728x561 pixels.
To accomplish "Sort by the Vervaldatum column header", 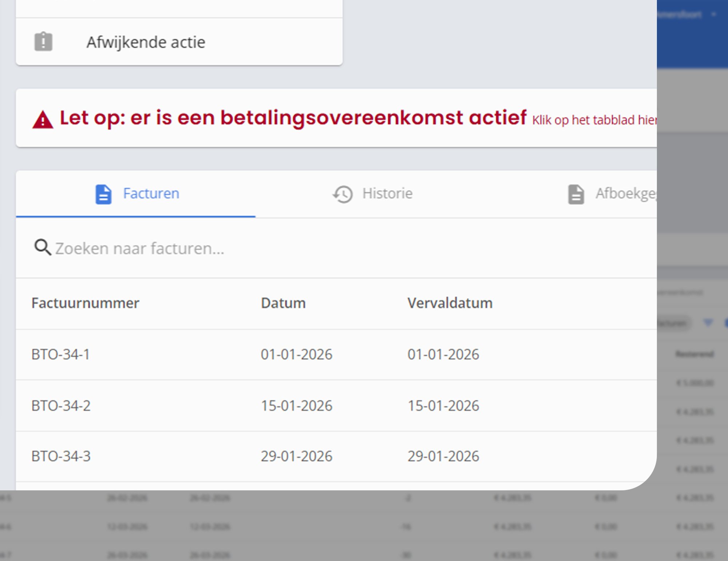I will (450, 303).
